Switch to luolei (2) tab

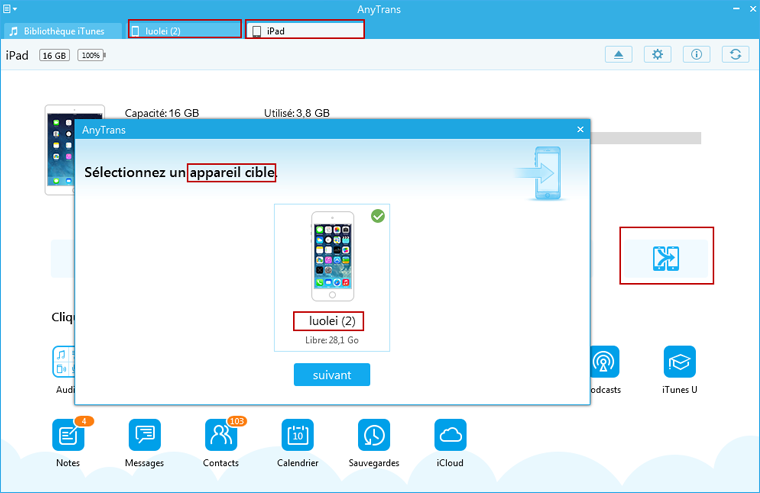[185, 31]
